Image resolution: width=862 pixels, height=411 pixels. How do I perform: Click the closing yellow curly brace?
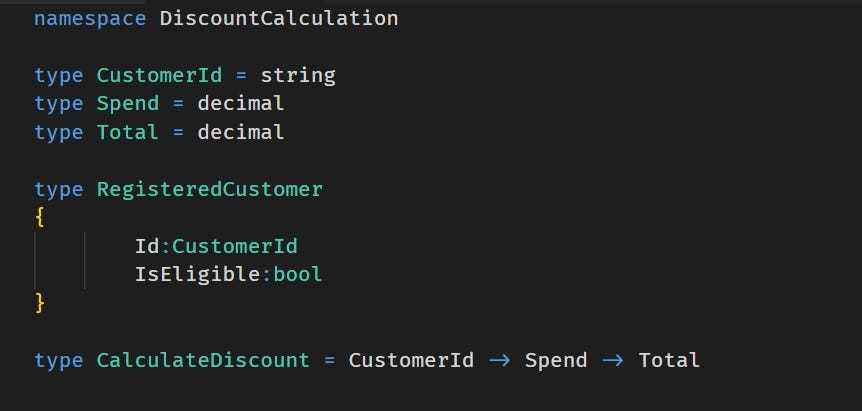(40, 303)
